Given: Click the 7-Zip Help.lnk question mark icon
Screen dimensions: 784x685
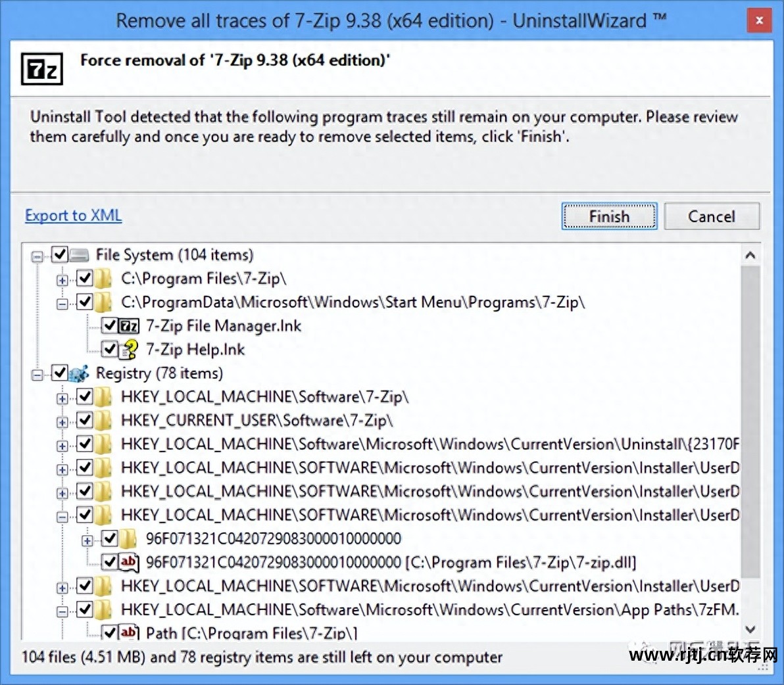Looking at the screenshot, I should coord(128,350).
